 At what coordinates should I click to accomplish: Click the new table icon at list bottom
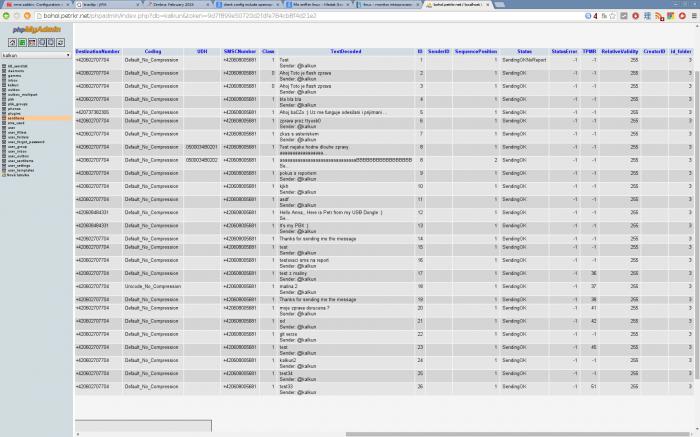click(4, 175)
